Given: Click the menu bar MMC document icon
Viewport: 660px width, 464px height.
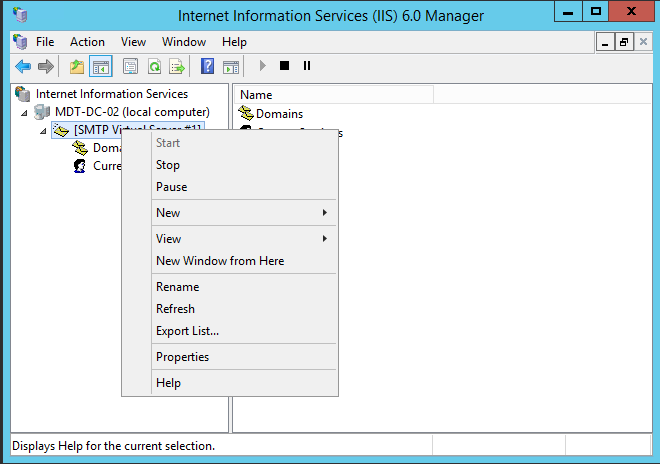Looking at the screenshot, I should (20, 42).
